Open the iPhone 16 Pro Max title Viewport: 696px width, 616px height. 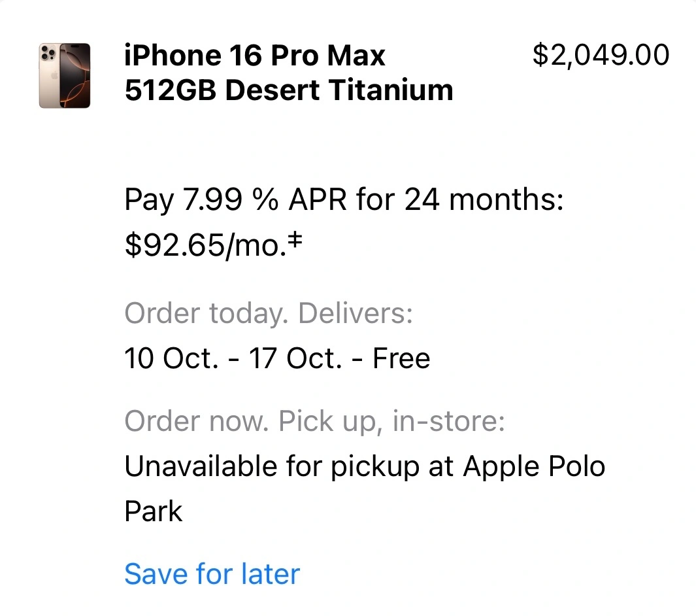(255, 56)
